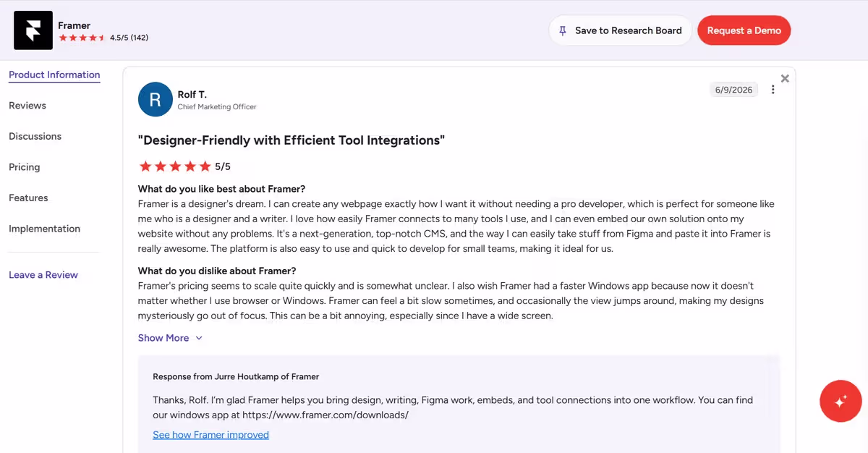Click the red five-star rating

pyautogui.click(x=174, y=166)
